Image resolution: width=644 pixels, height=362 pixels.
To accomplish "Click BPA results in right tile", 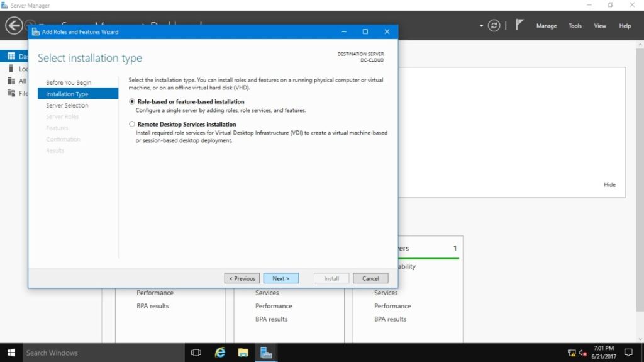I will [390, 319].
